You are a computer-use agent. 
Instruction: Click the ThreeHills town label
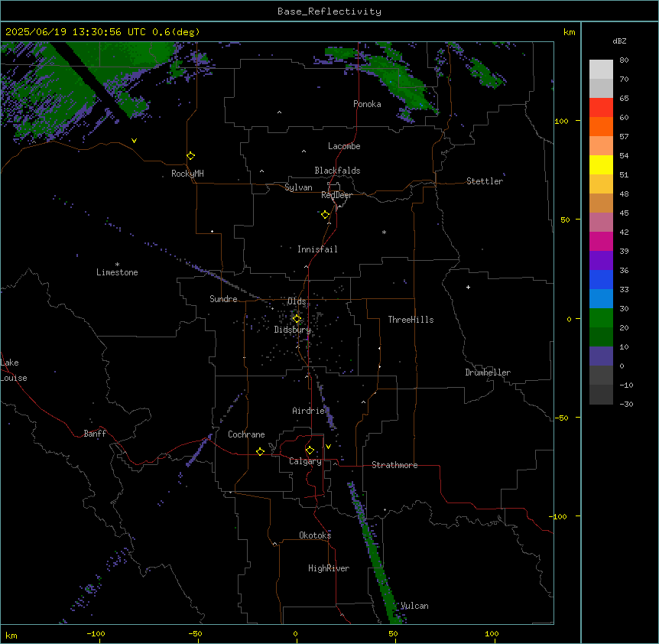[x=411, y=320]
